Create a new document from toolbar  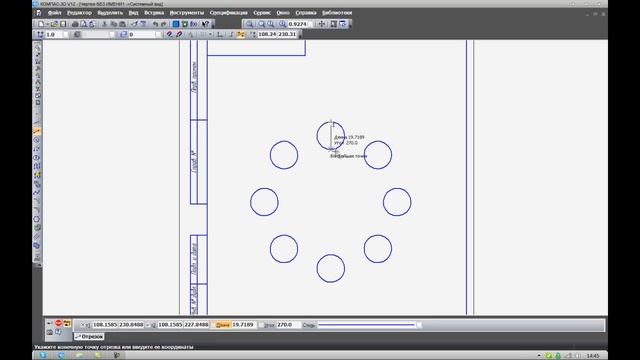(x=41, y=24)
